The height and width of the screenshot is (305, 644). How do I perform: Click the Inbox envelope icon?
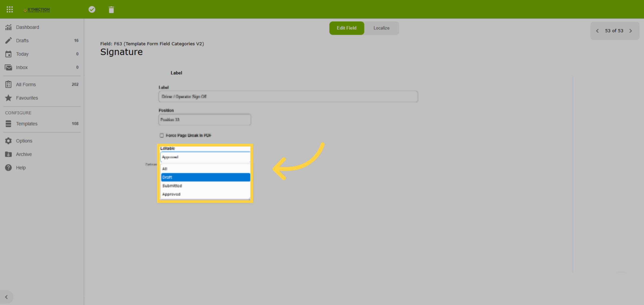[x=9, y=67]
